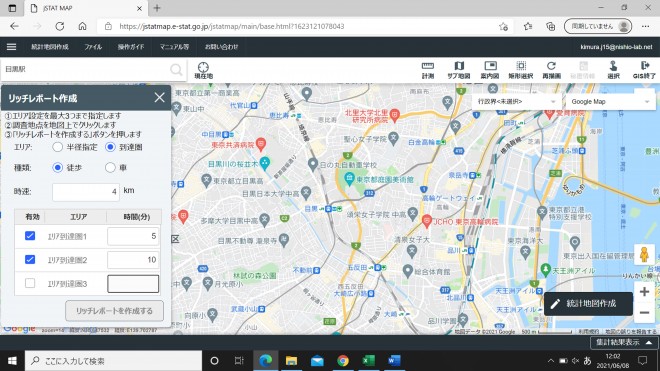Image resolution: width=660 pixels, height=371 pixels.
Task: Open Street View pegman icon
Action: [644, 255]
